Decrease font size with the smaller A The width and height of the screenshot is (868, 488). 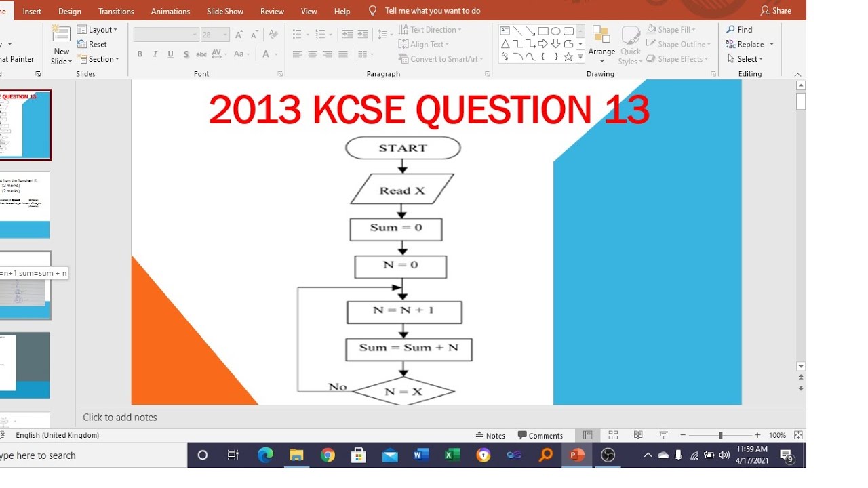(254, 35)
